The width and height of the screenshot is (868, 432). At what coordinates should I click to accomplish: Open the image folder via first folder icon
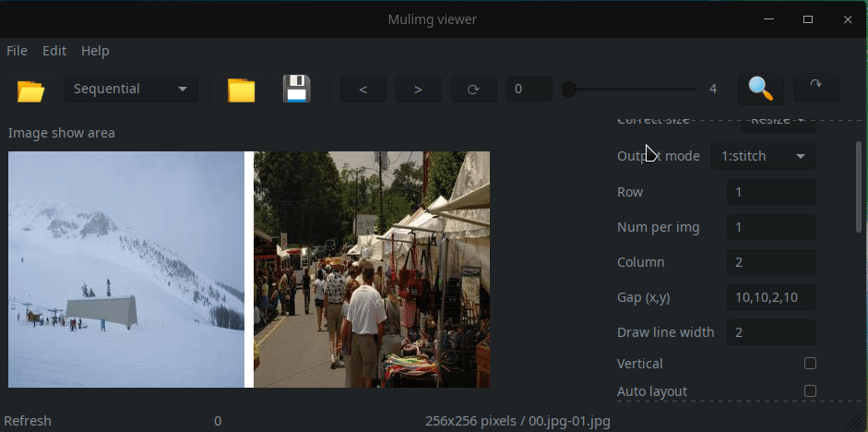31,90
